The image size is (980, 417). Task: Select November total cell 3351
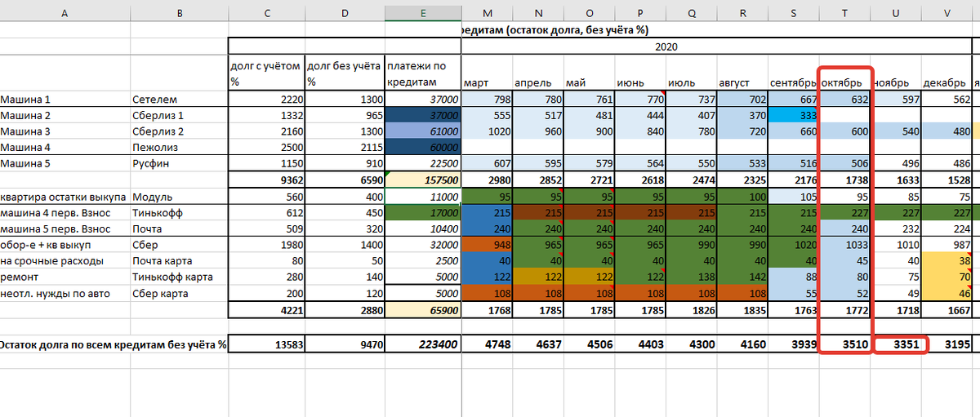coord(896,344)
